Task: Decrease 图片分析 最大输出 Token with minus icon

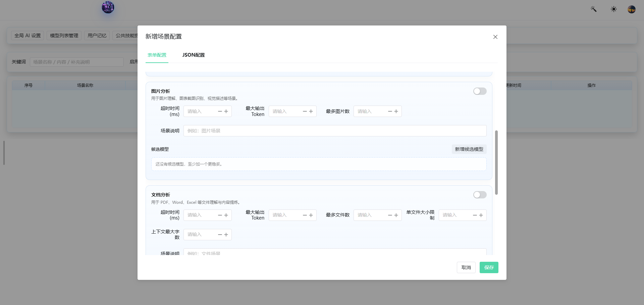Action: (x=305, y=111)
